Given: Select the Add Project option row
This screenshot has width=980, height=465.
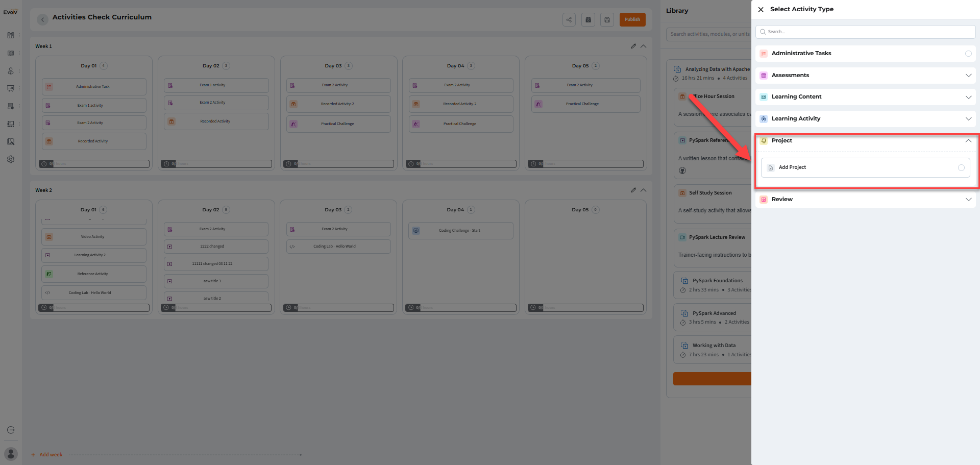Looking at the screenshot, I should 865,168.
